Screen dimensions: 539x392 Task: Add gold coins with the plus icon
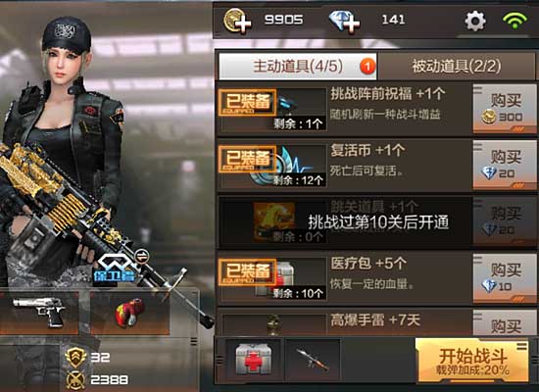pos(237,22)
